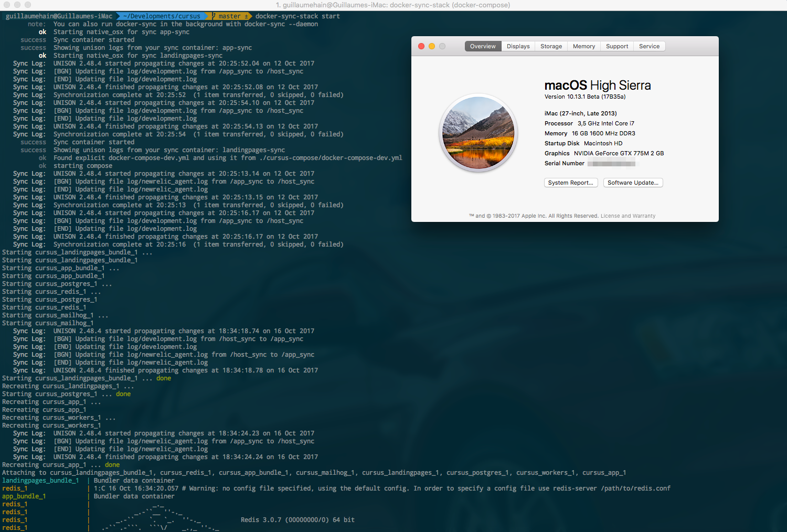The height and width of the screenshot is (532, 787).
Task: Switch to the Overview tab
Action: coord(483,46)
